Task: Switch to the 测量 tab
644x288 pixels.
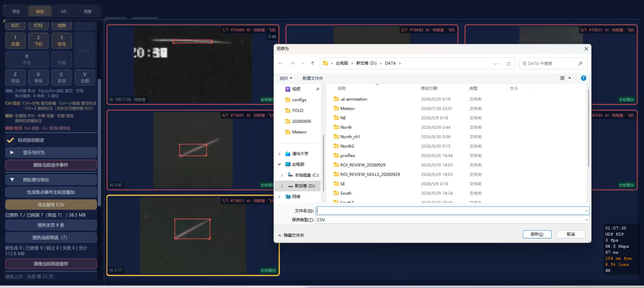Action: (x=88, y=11)
